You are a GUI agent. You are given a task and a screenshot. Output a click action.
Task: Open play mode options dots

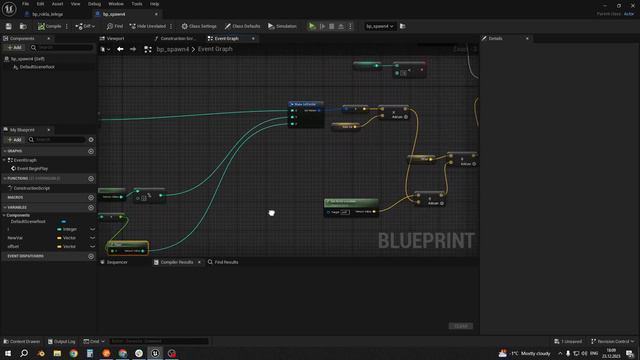coord(350,26)
